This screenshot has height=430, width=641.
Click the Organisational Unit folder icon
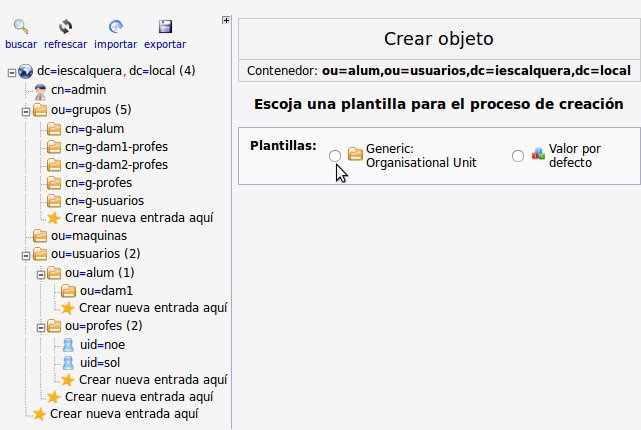pyautogui.click(x=355, y=154)
